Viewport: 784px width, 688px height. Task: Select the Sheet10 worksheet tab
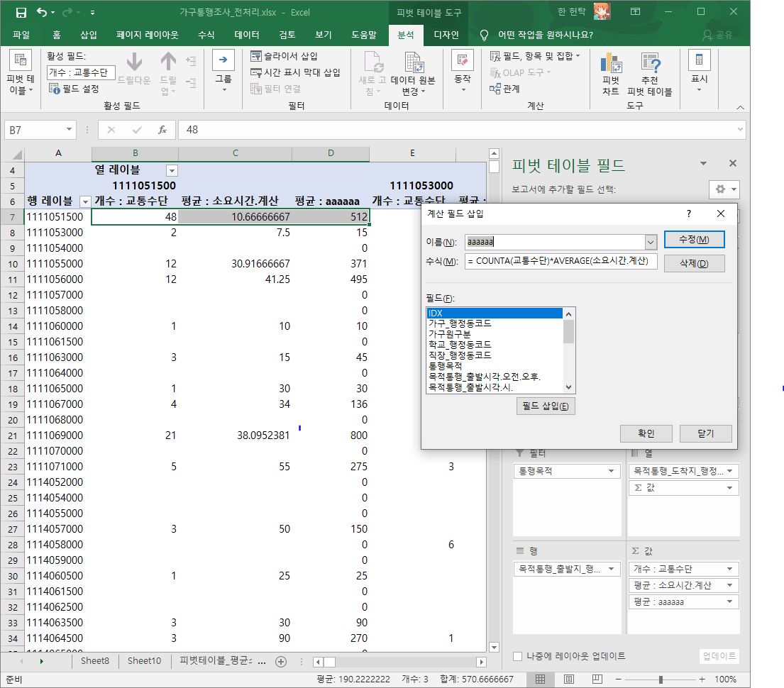[144, 660]
